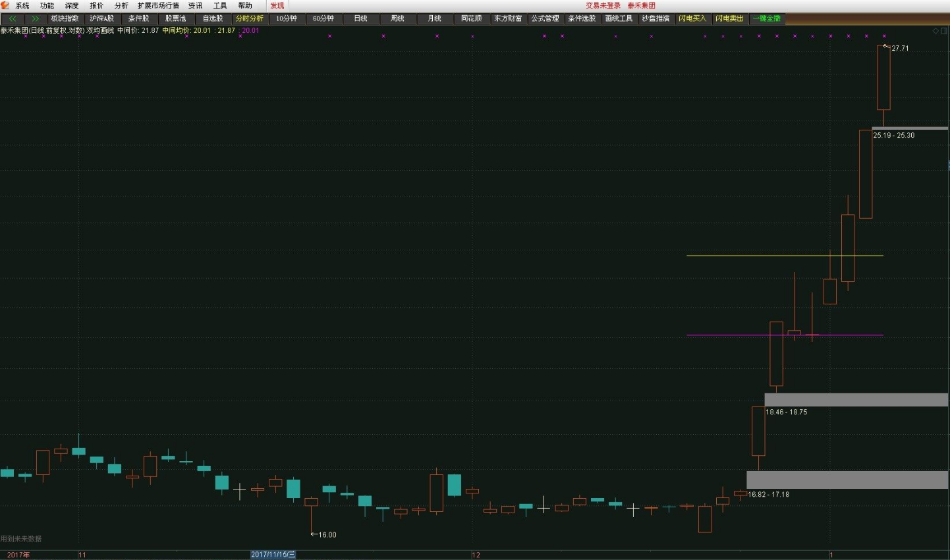Click the 12 month label on time axis

(x=476, y=555)
